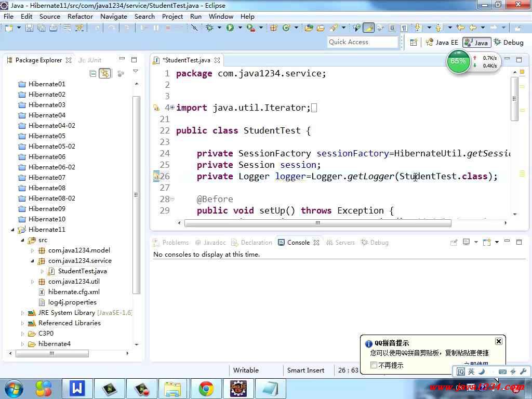Click Collapse All icon in Package Explorer
This screenshot has width=532, height=399.
click(92, 74)
